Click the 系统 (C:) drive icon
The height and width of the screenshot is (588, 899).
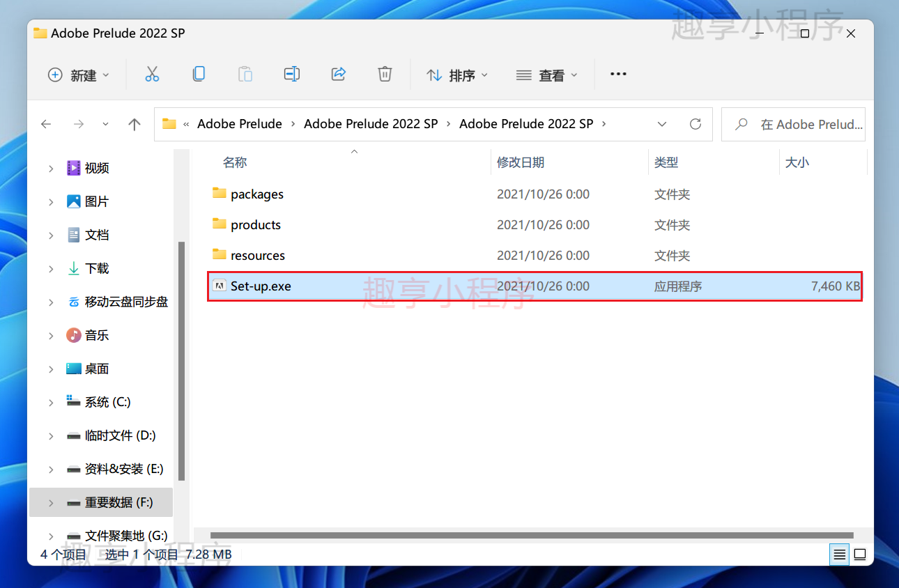tap(74, 401)
